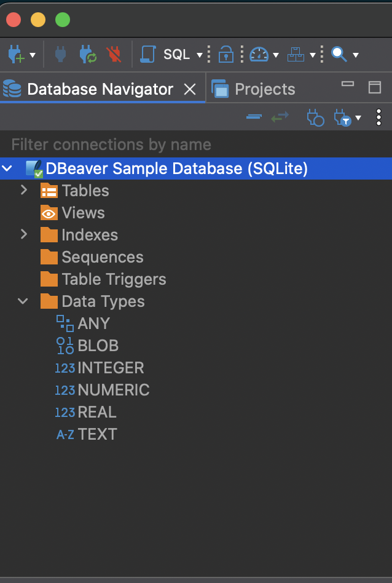392x583 pixels.
Task: Open the SQL editor dropdown arrow
Action: tap(199, 55)
